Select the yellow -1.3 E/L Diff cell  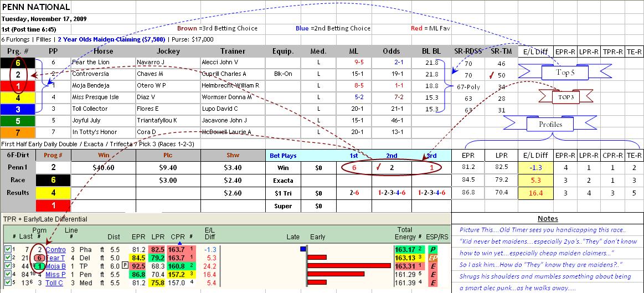(x=534, y=168)
